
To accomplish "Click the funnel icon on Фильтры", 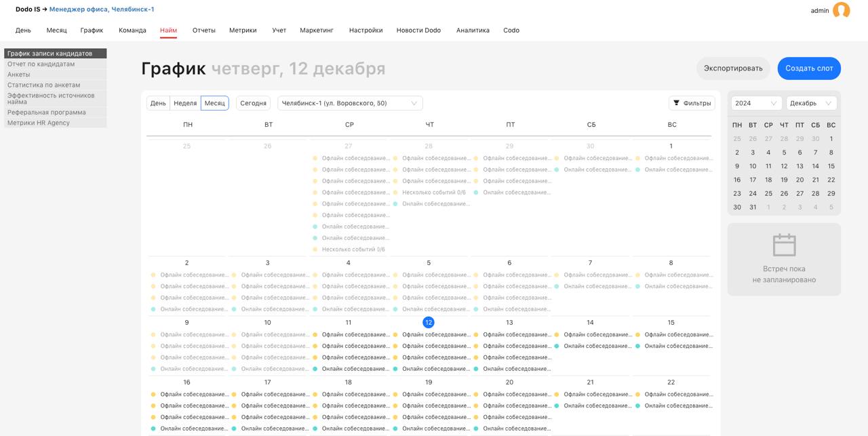I will tap(676, 103).
